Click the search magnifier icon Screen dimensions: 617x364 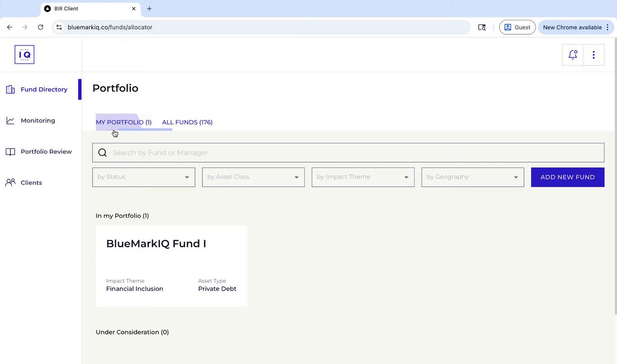pos(102,153)
